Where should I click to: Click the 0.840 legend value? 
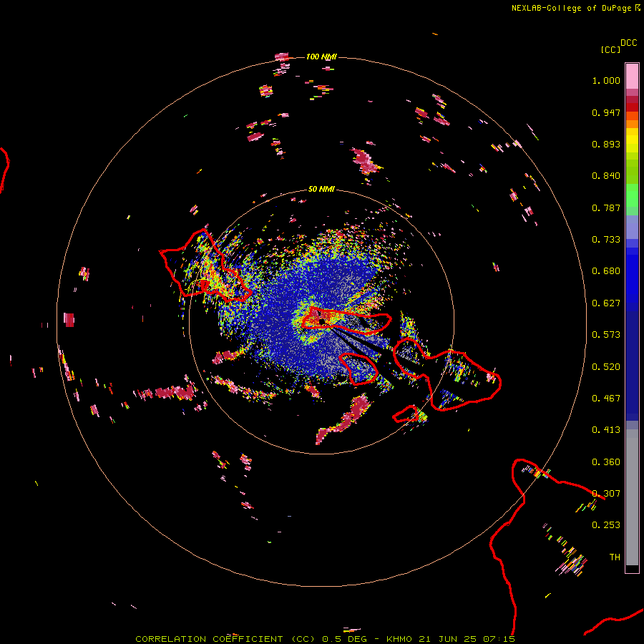point(606,176)
